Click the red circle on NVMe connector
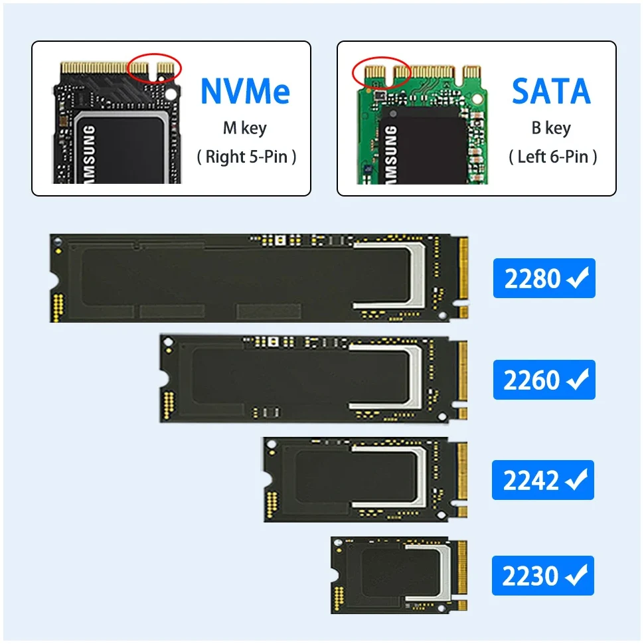 point(154,68)
